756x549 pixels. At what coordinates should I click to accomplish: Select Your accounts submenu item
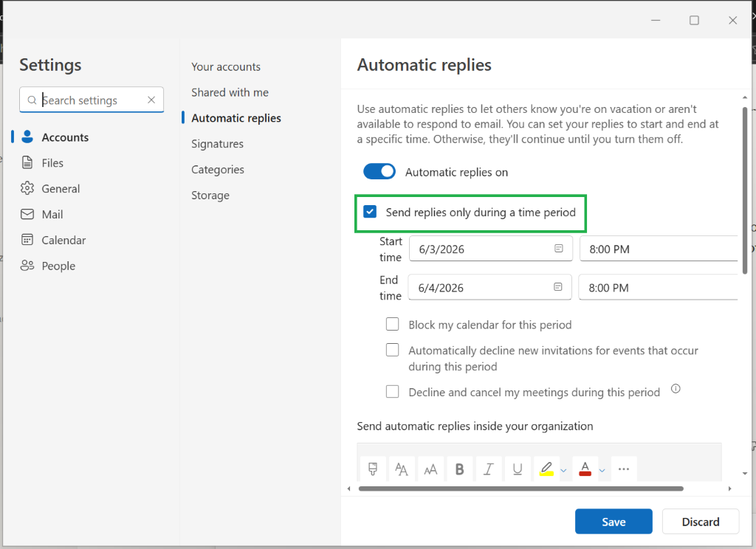point(226,67)
